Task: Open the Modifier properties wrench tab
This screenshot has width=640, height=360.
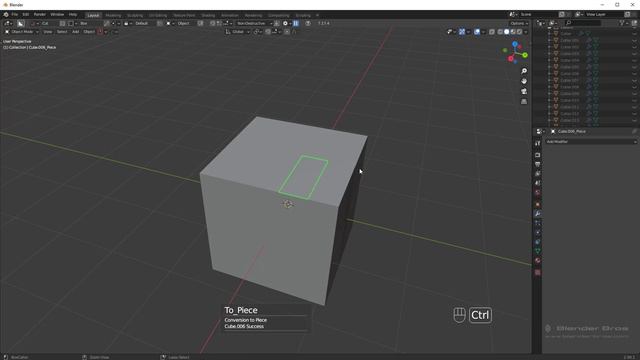Action: pyautogui.click(x=538, y=214)
